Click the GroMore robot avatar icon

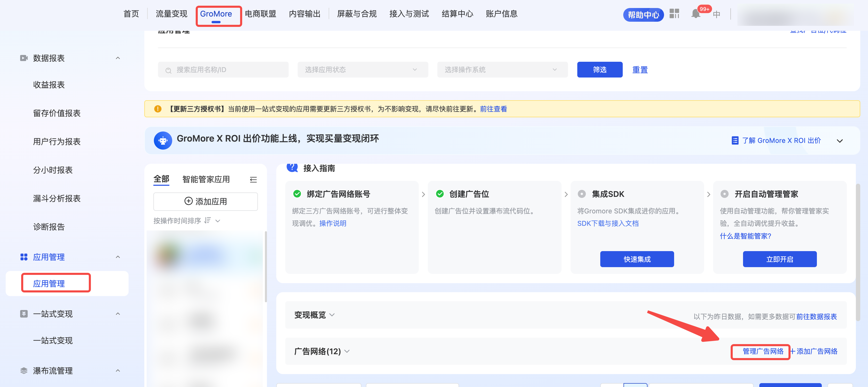tap(163, 140)
